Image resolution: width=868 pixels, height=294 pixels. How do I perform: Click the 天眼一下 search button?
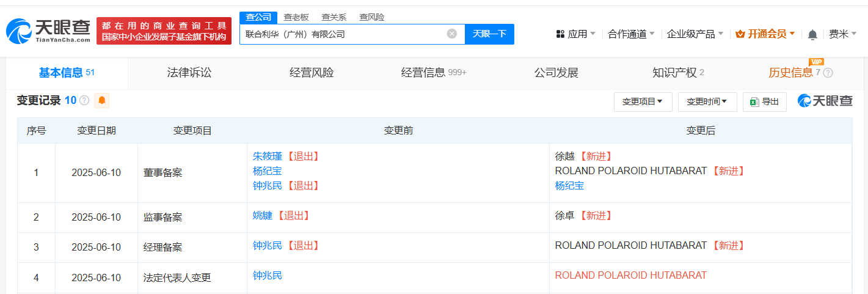coord(489,34)
